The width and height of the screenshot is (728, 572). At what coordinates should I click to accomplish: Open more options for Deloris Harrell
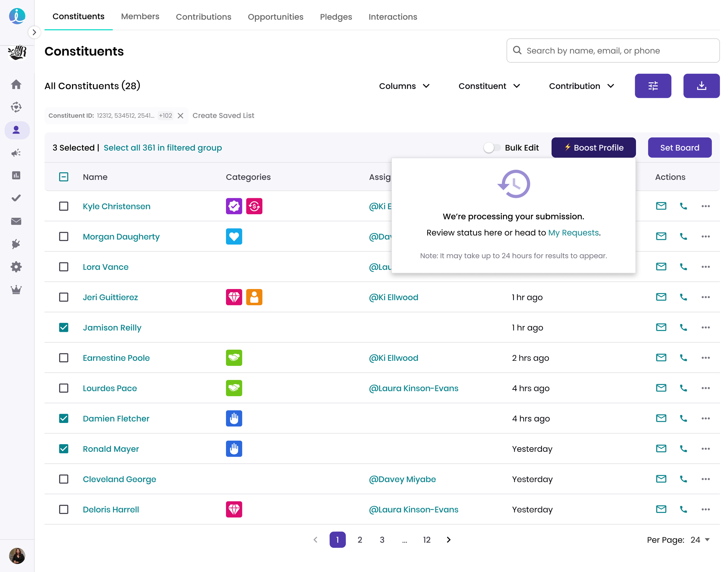pos(705,509)
